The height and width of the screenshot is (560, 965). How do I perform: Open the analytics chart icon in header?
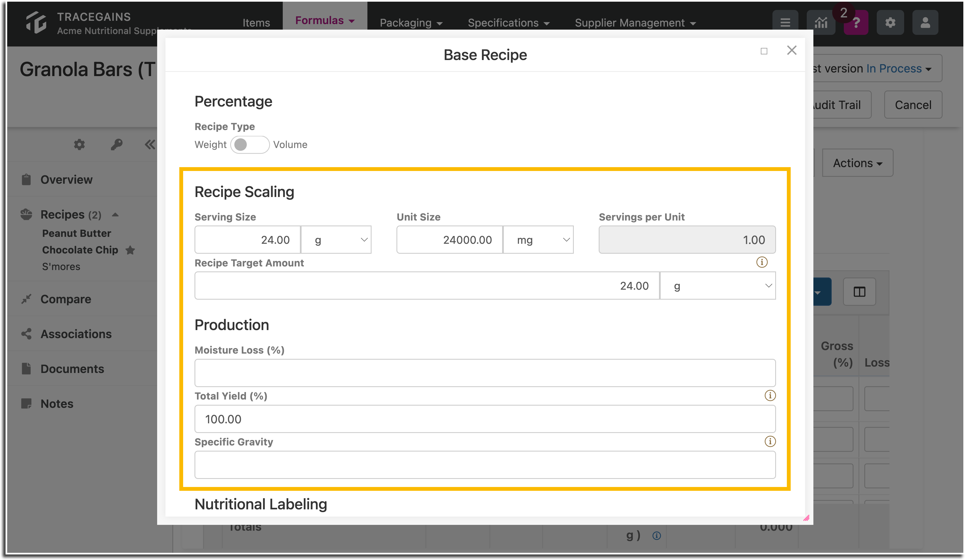coord(821,23)
